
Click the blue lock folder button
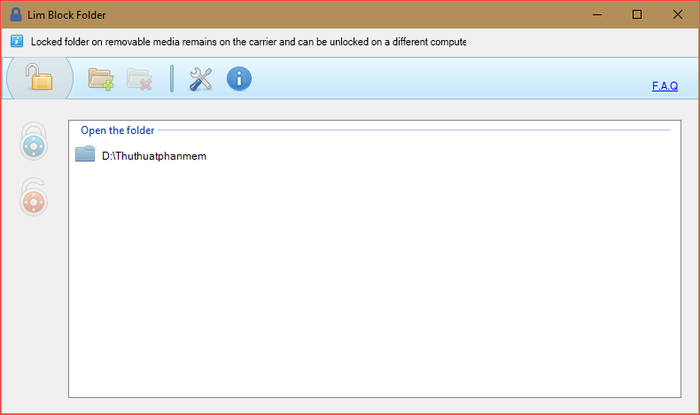[x=33, y=141]
